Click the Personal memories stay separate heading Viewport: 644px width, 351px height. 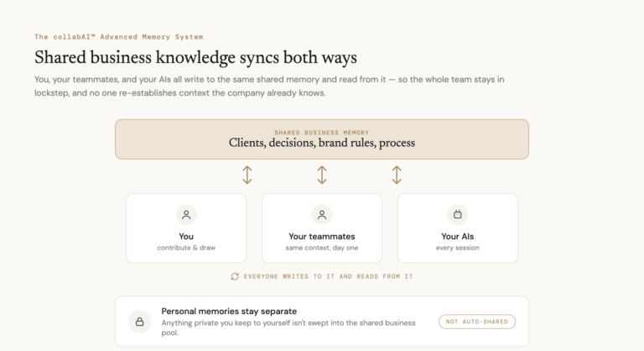click(229, 311)
